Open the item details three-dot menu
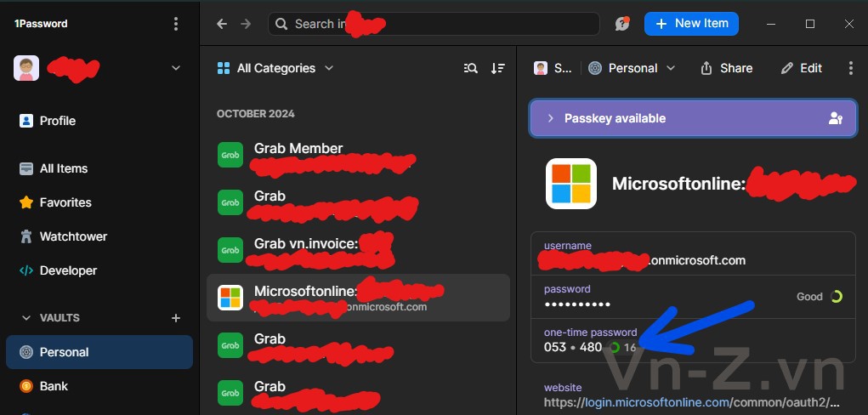 coord(851,68)
